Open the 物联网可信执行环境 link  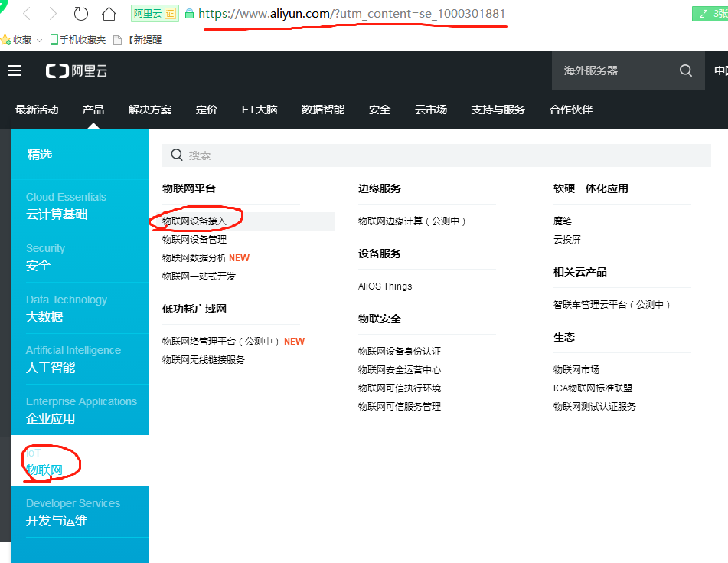point(400,388)
